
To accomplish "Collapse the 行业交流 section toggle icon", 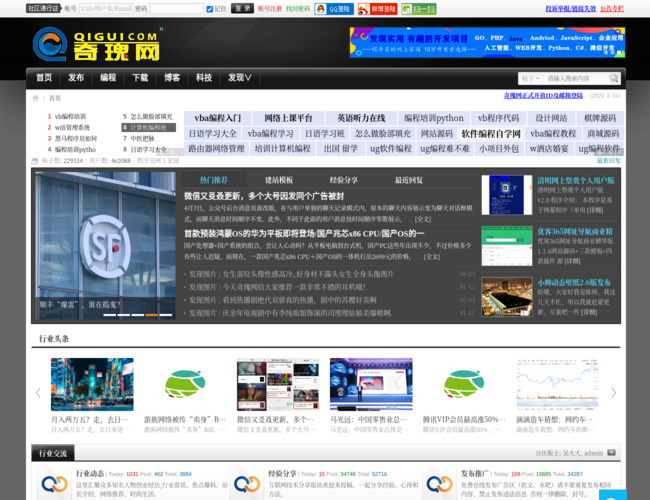I will (611, 452).
